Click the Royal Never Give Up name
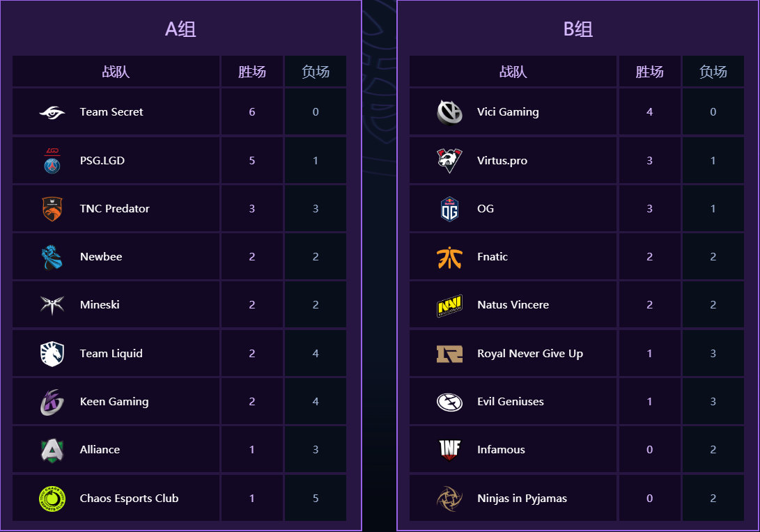This screenshot has width=760, height=532. [x=529, y=354]
